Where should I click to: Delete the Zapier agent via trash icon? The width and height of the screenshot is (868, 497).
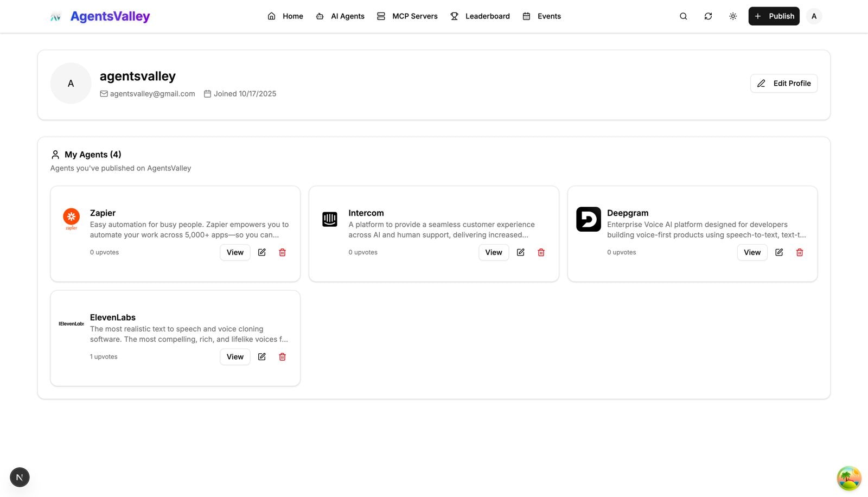(283, 252)
